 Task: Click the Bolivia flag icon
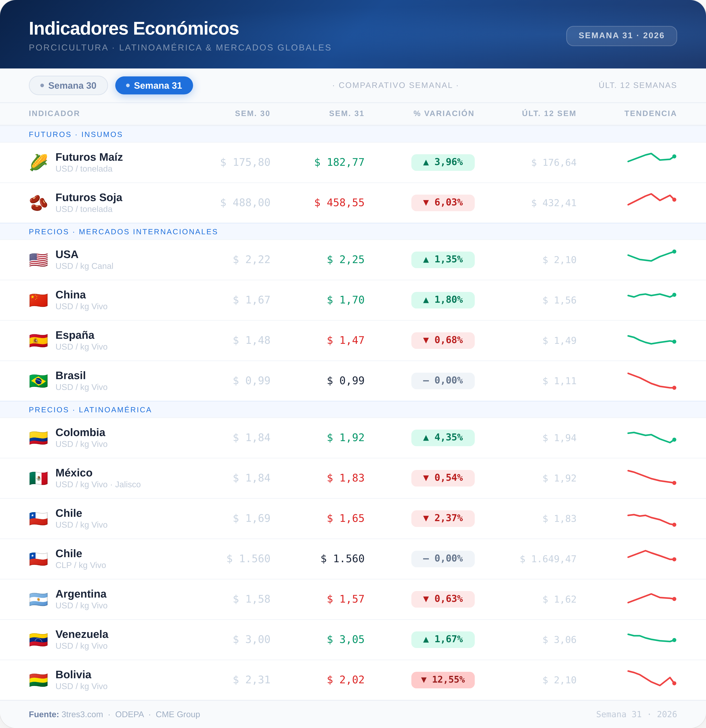tap(39, 680)
